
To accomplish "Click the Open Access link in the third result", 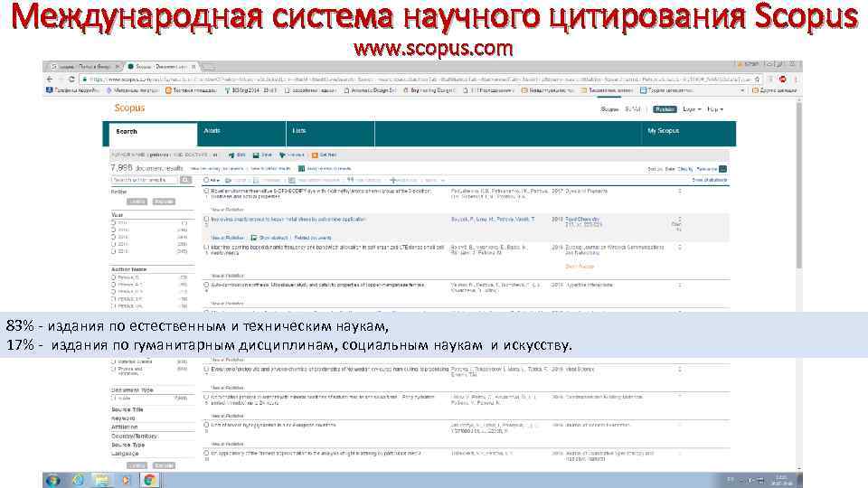I will [x=580, y=266].
